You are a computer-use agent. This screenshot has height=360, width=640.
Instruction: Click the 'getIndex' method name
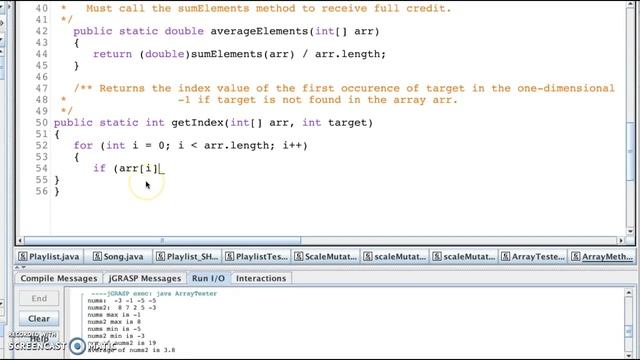[x=197, y=122]
